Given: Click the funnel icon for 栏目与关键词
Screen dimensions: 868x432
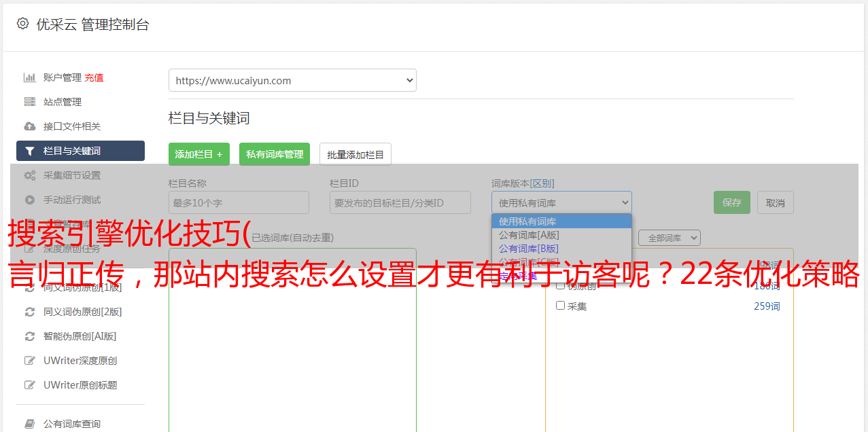Looking at the screenshot, I should (30, 151).
